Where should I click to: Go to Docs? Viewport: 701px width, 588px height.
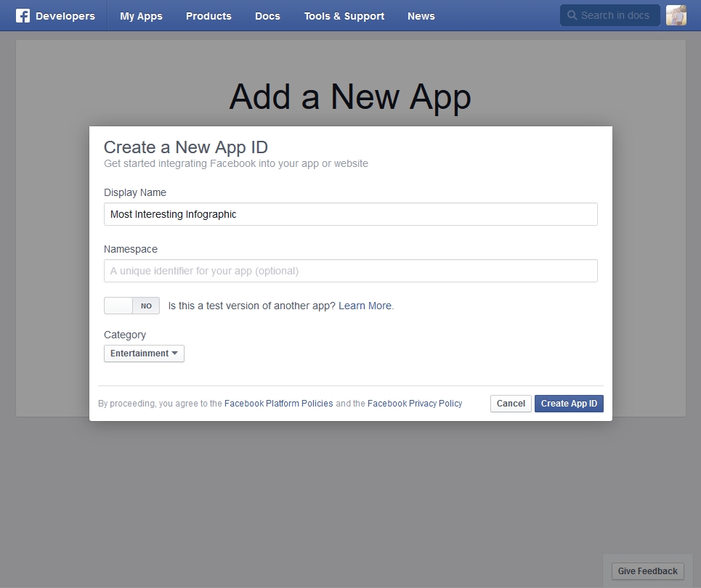tap(267, 16)
